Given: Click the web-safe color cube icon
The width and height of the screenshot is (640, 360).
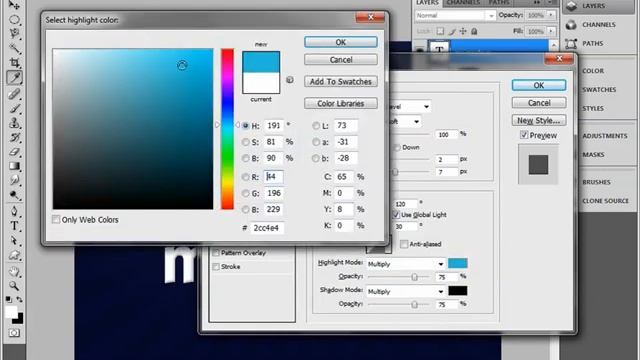Looking at the screenshot, I should 290,80.
